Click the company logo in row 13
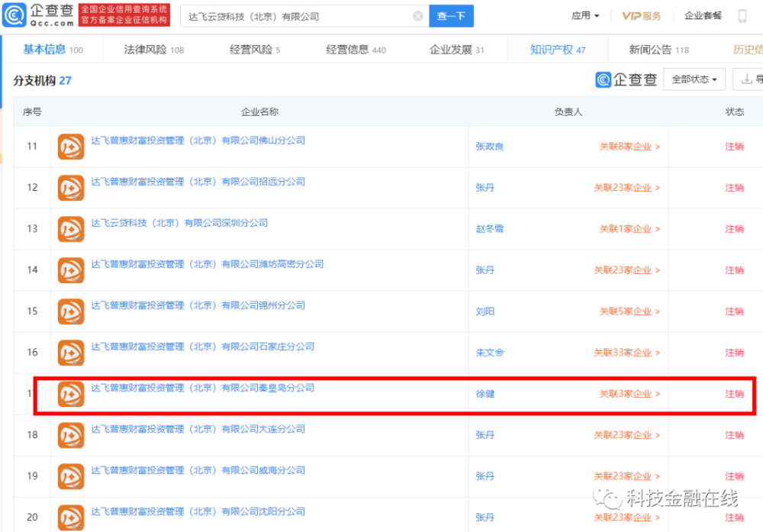This screenshot has height=532, width=763. 71,229
